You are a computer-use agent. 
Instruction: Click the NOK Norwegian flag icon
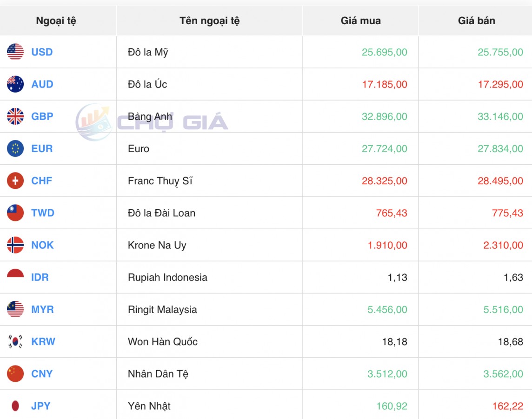(x=14, y=245)
